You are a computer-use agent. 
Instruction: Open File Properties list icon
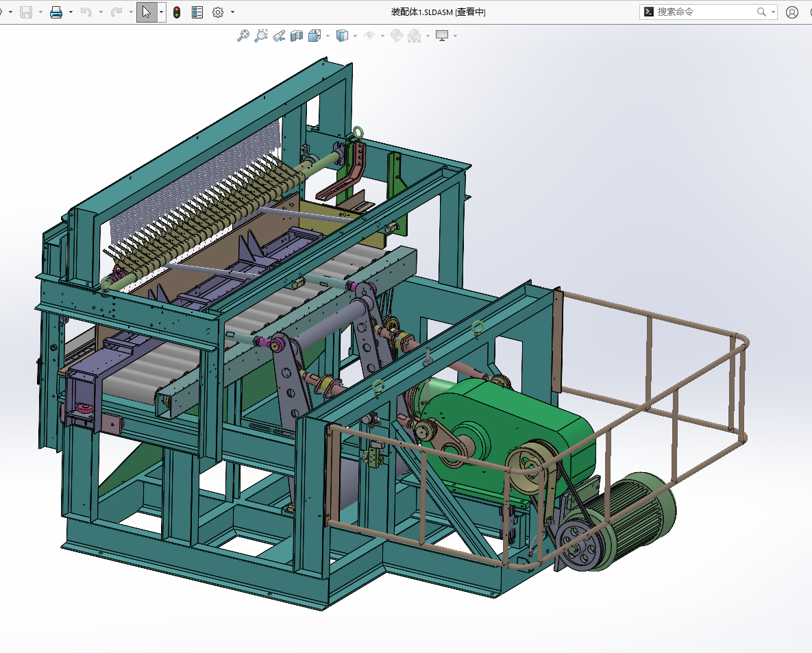point(197,12)
